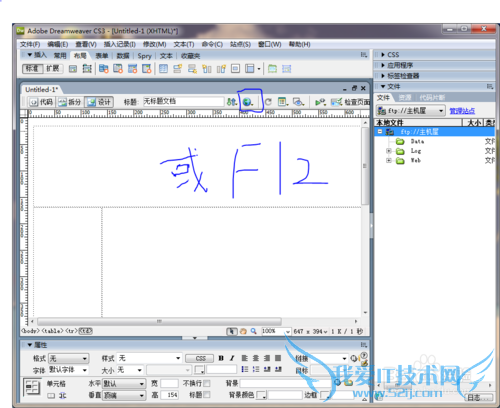Click the 日志 log button
Image resolution: width=500 pixels, height=408 pixels.
479,397
